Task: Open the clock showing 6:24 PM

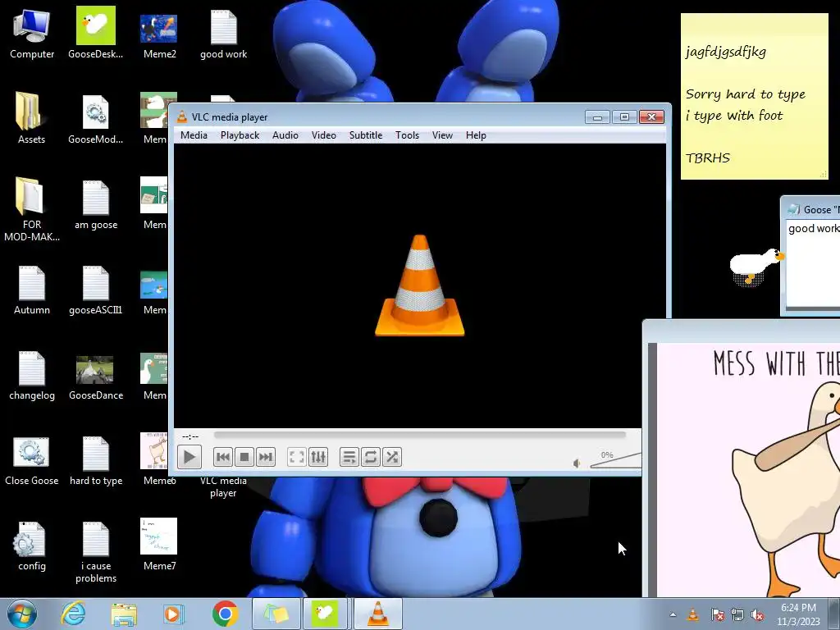Action: pos(798,614)
